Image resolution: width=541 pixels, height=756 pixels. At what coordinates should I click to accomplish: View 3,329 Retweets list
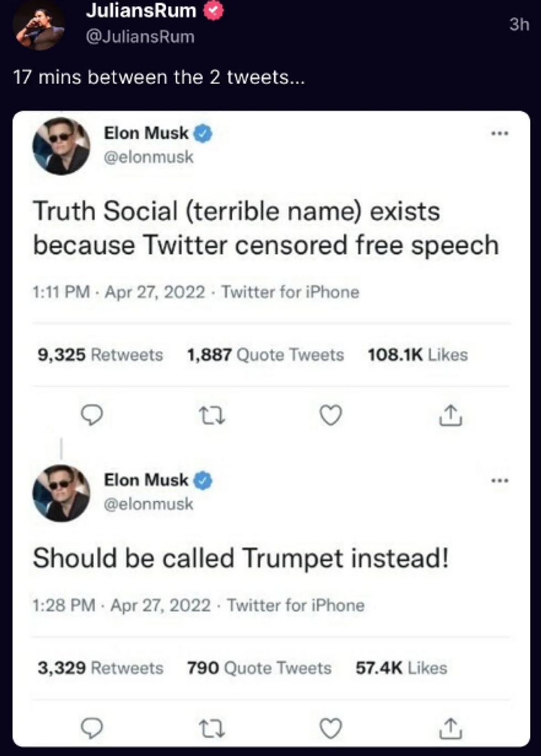(100, 668)
